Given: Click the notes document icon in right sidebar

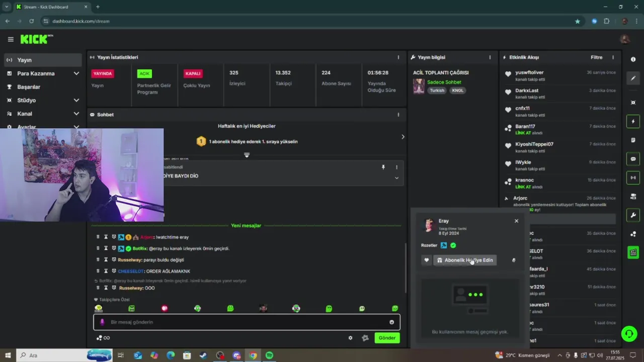Looking at the screenshot, I should click(633, 140).
